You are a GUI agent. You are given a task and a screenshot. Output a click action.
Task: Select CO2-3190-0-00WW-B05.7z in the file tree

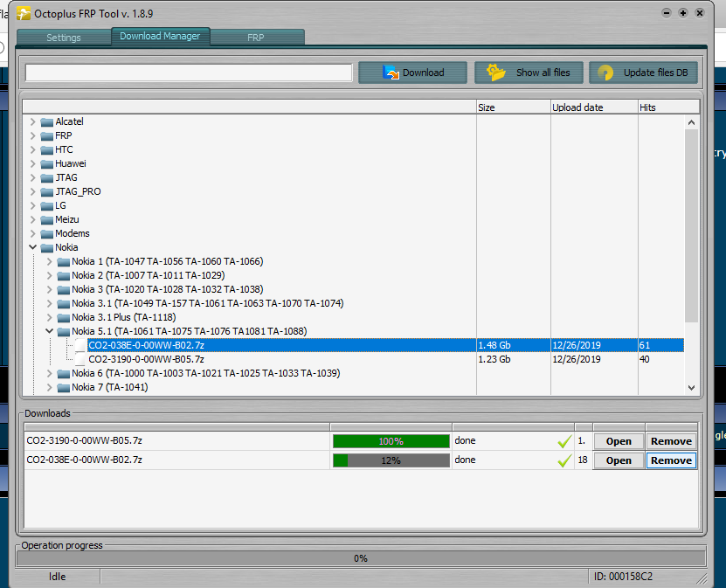146,359
